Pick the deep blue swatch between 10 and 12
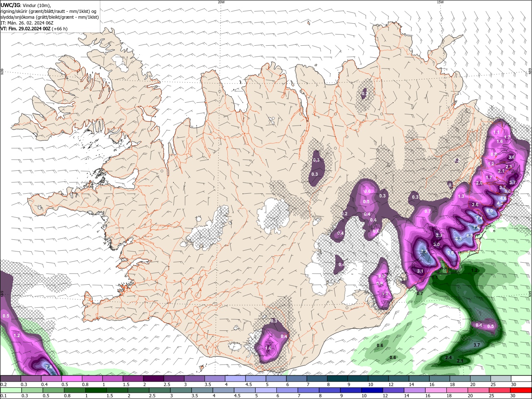 372,390
